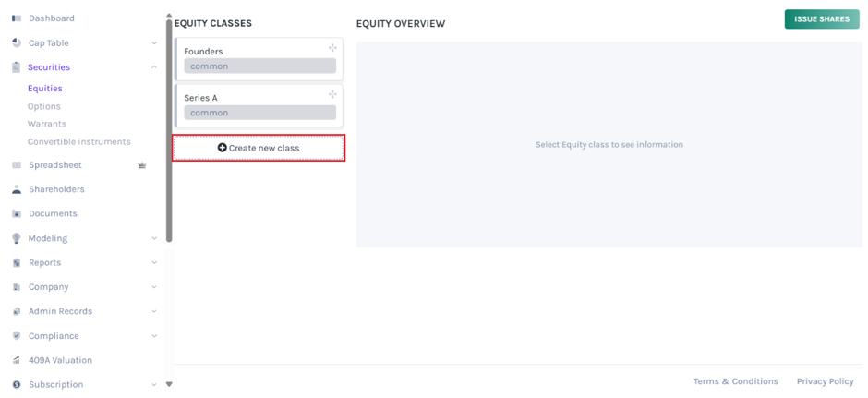Open Convertible instruments submenu item
This screenshot has height=398, width=868.
pyautogui.click(x=79, y=141)
